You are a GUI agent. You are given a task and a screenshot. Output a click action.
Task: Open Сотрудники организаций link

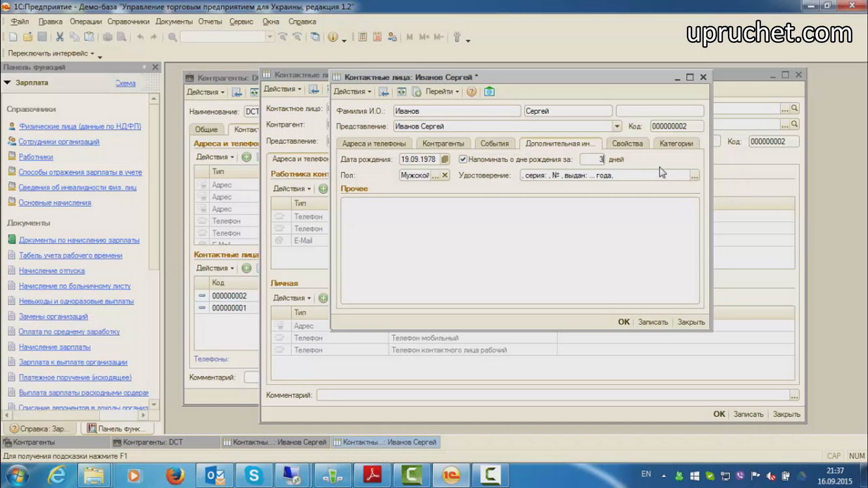[59, 142]
